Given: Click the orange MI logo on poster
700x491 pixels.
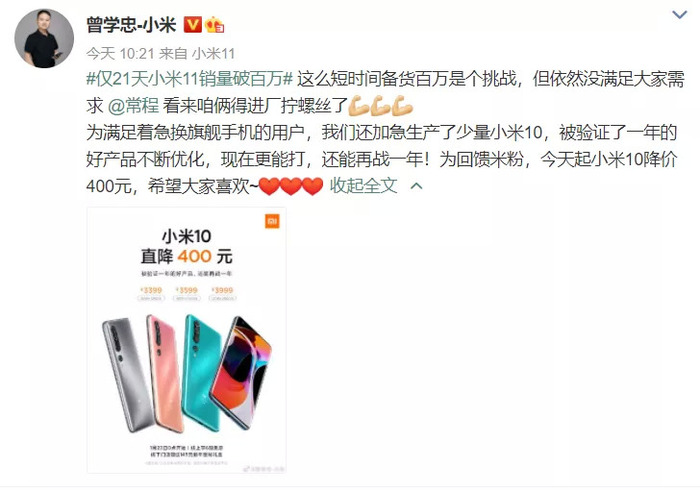Looking at the screenshot, I should [x=272, y=221].
